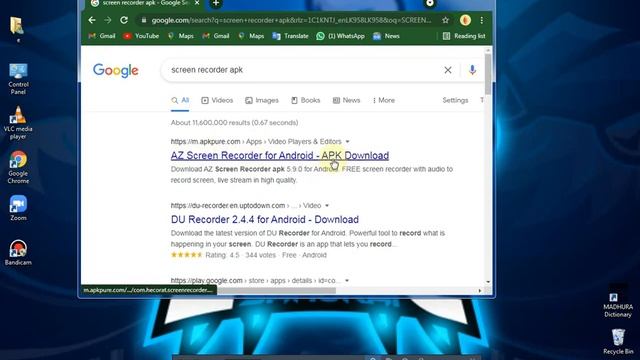Open the Chrome profile avatar
The height and width of the screenshot is (360, 640).
tap(465, 20)
